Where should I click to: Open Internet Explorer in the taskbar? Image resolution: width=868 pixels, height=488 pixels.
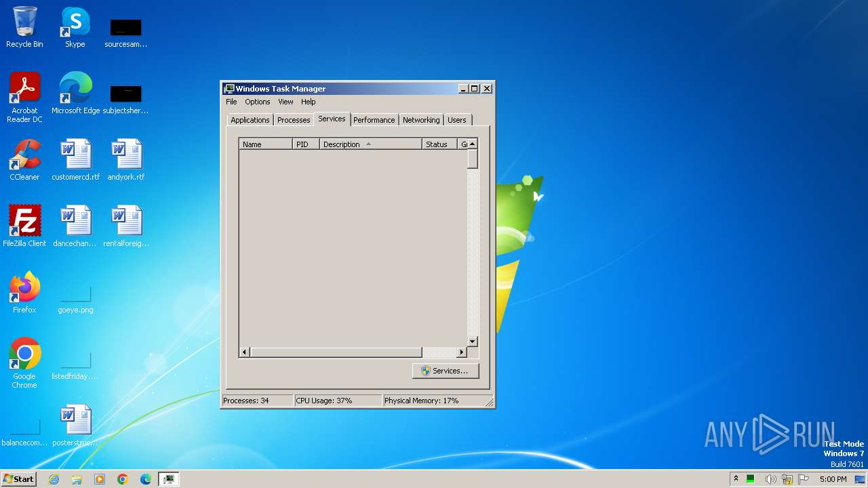tap(54, 479)
